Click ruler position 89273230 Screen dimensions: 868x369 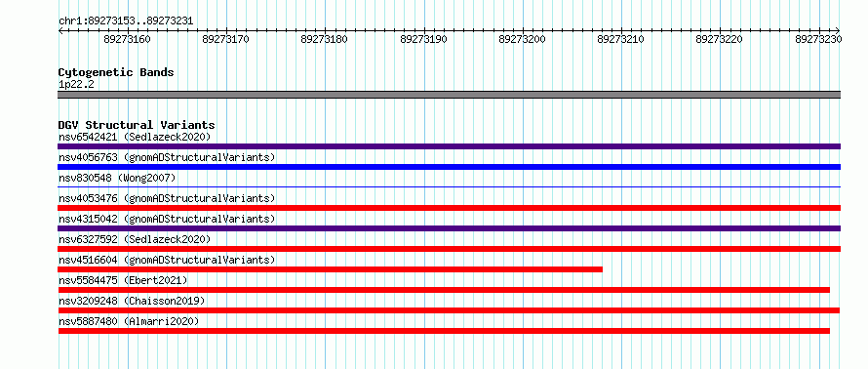818,39
